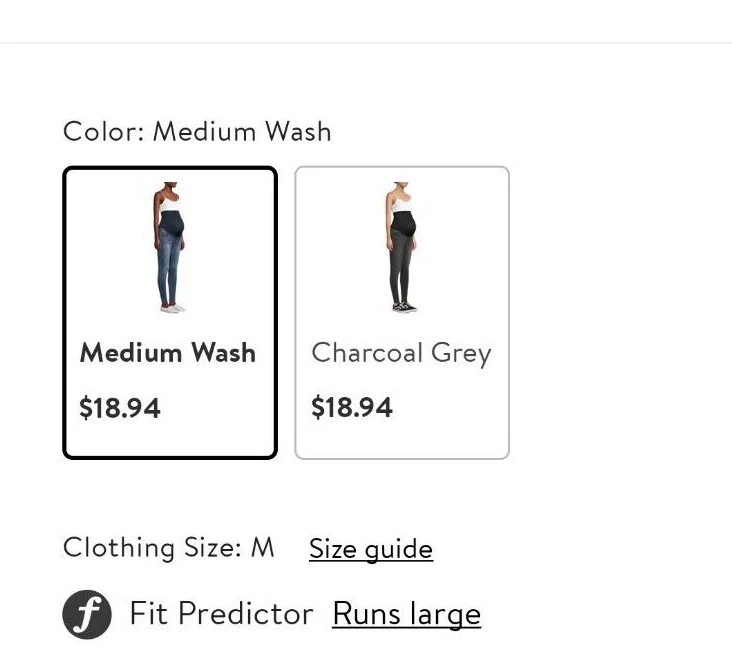This screenshot has height=658, width=732.
Task: Click the Runs large link
Action: point(407,614)
